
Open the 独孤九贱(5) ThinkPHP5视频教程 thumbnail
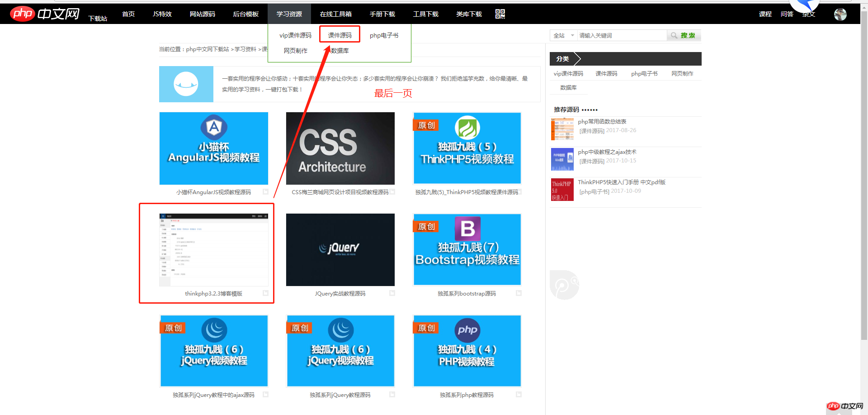tap(467, 148)
